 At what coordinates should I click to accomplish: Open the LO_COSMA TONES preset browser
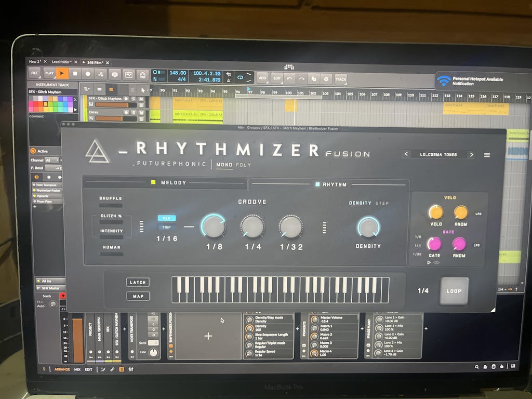pos(438,154)
